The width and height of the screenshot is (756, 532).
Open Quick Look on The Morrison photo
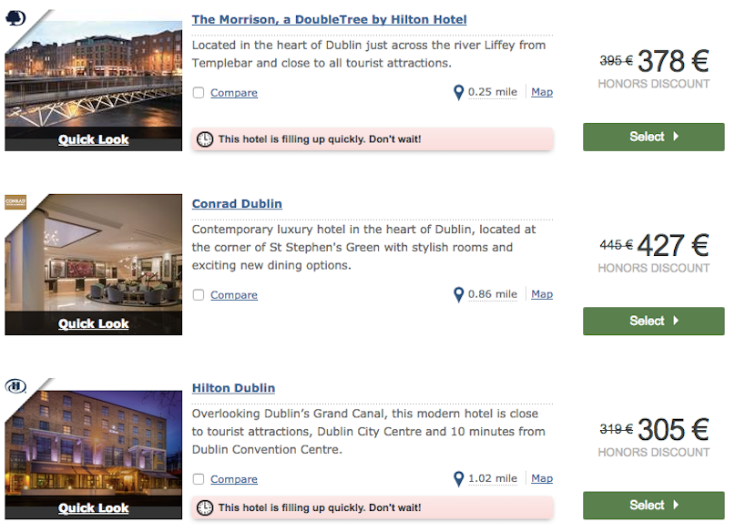tap(93, 139)
